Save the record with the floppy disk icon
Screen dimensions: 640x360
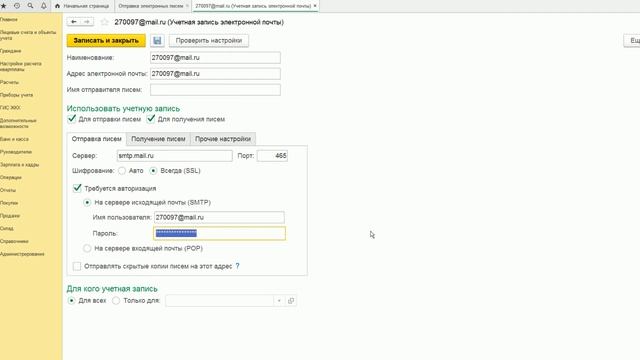point(157,40)
